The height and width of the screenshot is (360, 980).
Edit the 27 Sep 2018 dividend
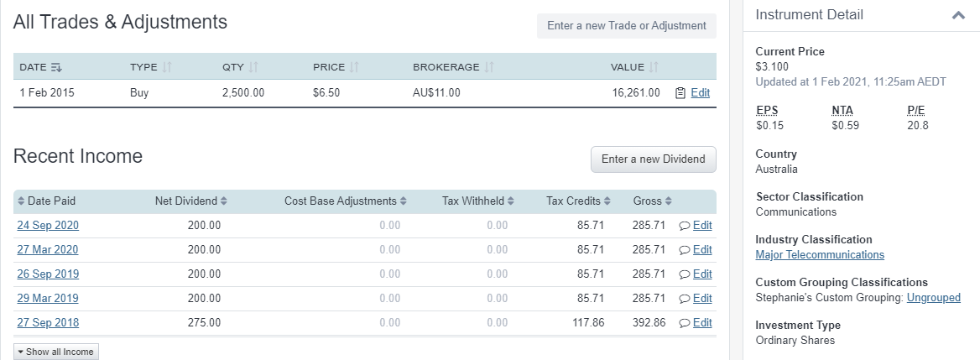702,323
